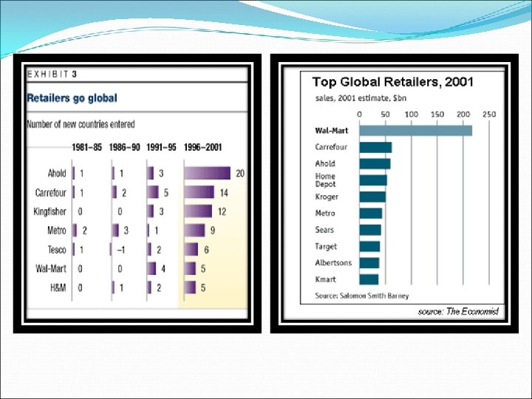
Task: Click the Home Depot sales bar
Action: coord(373,180)
